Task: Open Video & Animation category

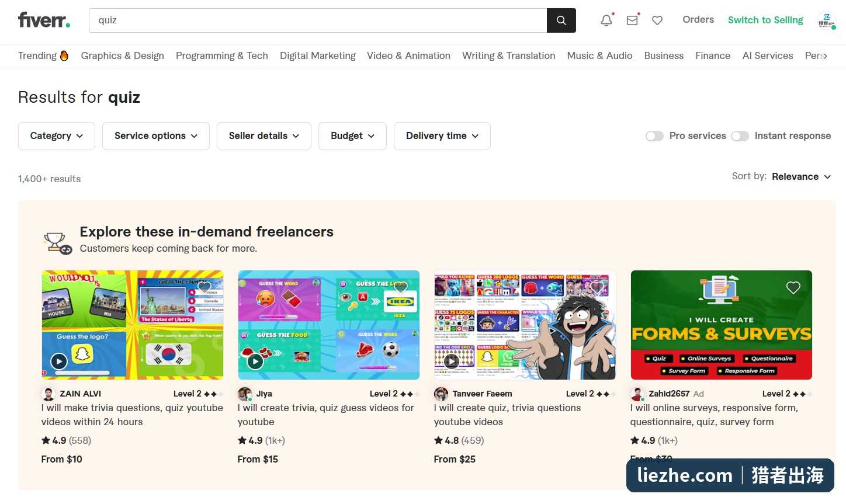Action: (x=408, y=55)
